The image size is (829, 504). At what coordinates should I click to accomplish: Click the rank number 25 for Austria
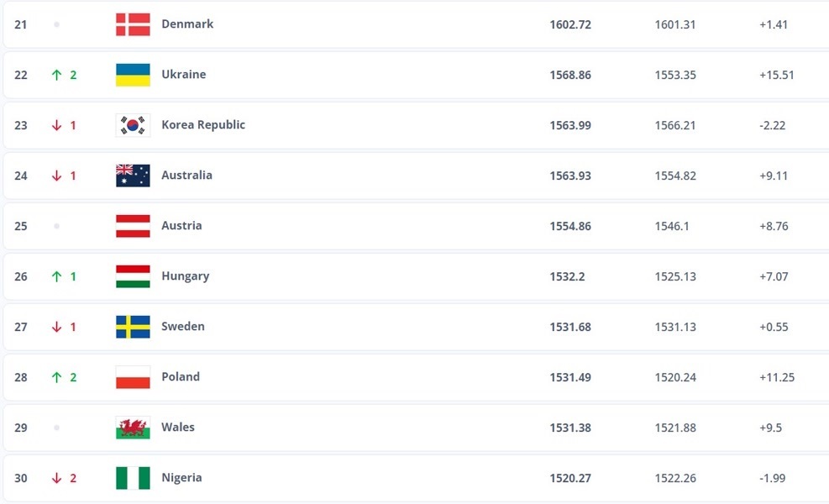click(x=21, y=226)
